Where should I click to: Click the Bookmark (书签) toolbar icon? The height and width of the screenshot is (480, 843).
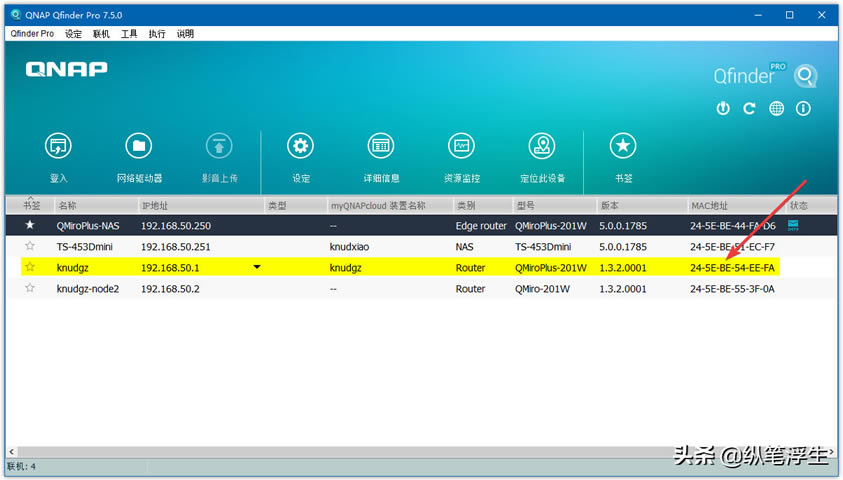pos(623,146)
